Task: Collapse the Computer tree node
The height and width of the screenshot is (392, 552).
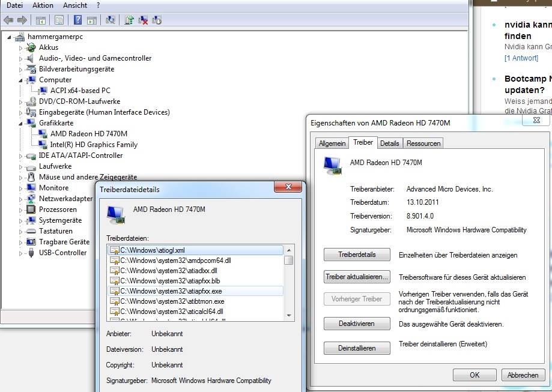Action: pos(20,80)
